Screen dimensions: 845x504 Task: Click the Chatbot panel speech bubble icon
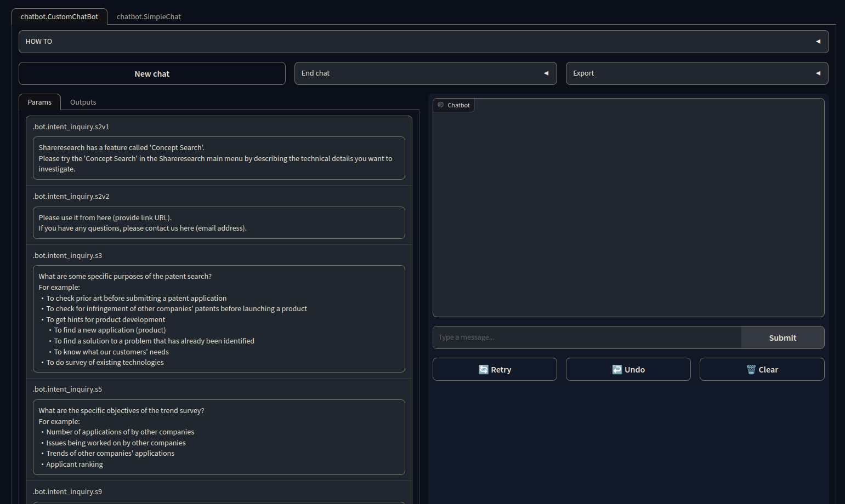[x=440, y=105]
